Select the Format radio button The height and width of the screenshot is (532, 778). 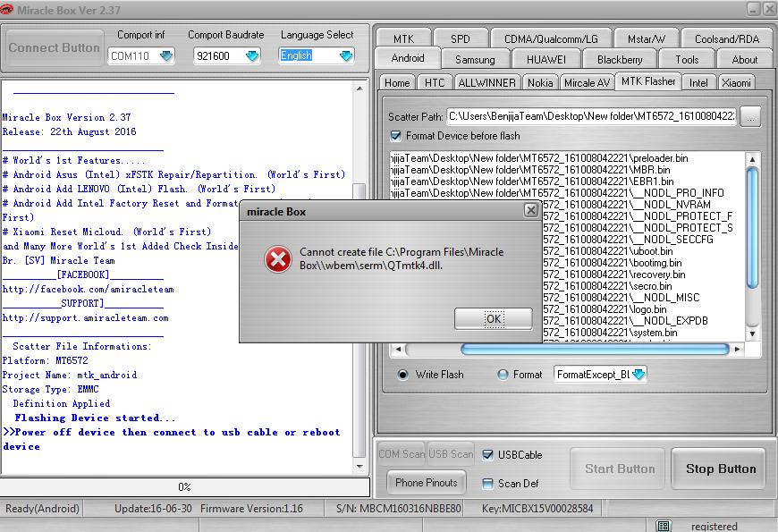503,375
